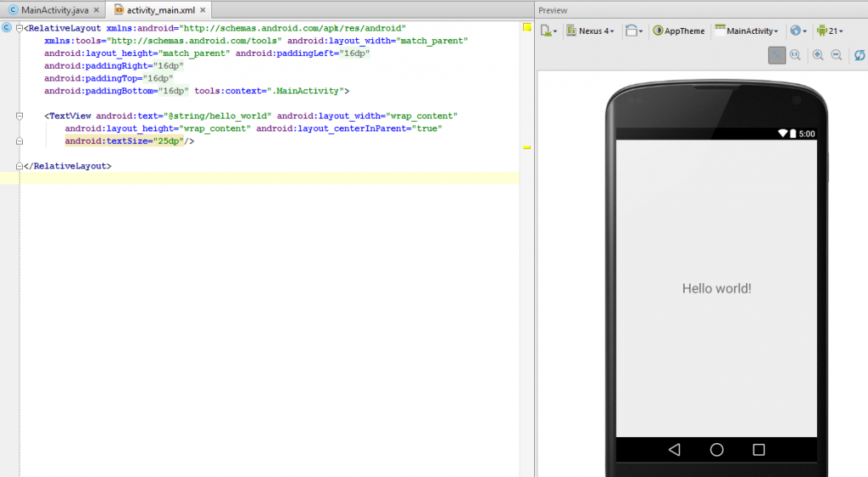Close the MainActivity.java tab
Image resolution: width=868 pixels, height=477 pixels.
(x=97, y=10)
